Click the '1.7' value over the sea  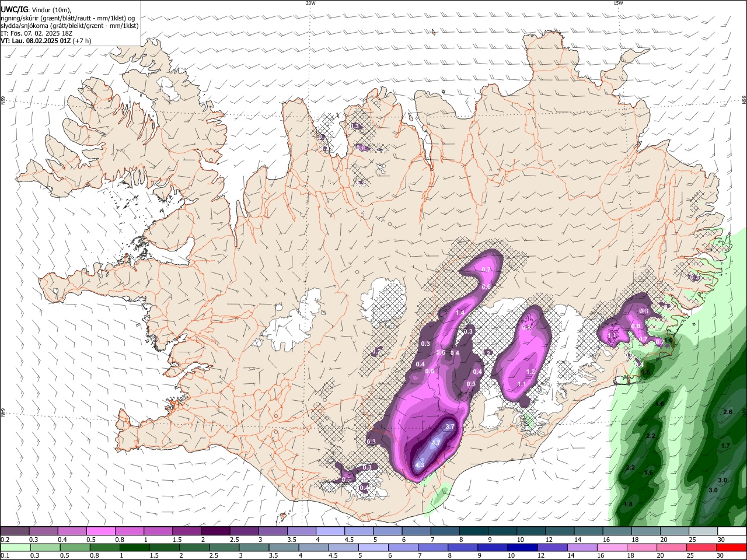click(725, 446)
